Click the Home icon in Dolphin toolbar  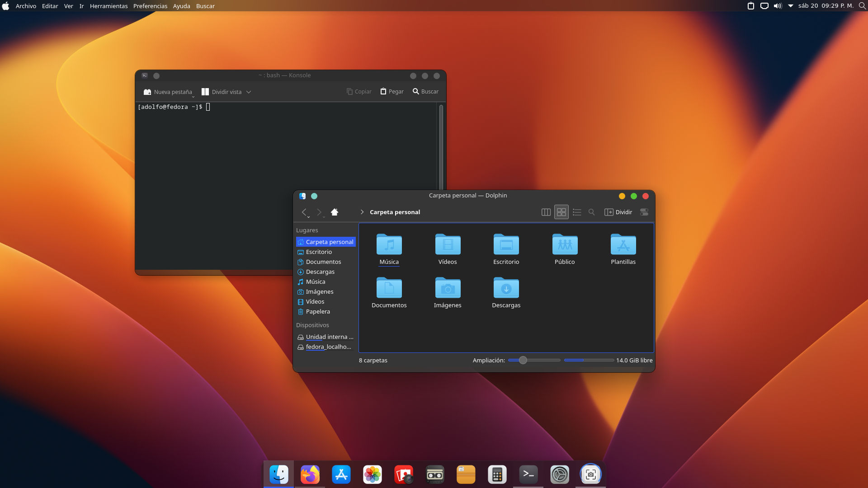point(335,212)
